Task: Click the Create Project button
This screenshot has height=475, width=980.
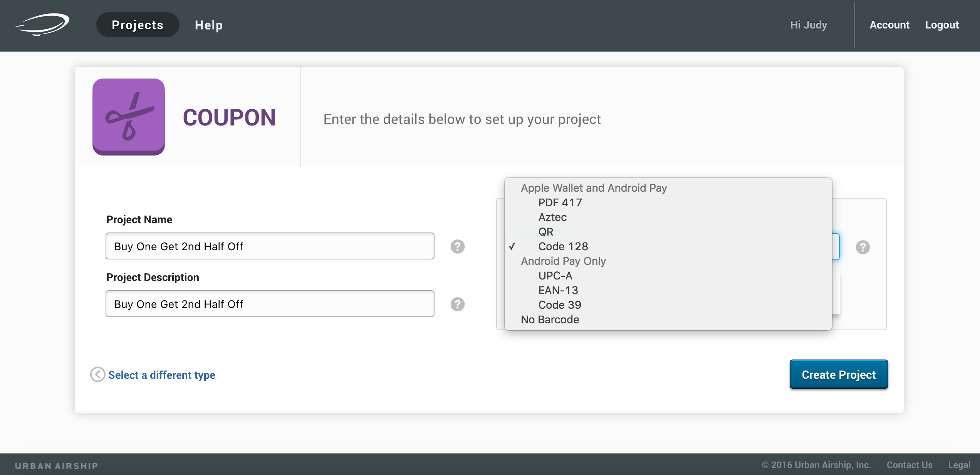Action: (839, 374)
